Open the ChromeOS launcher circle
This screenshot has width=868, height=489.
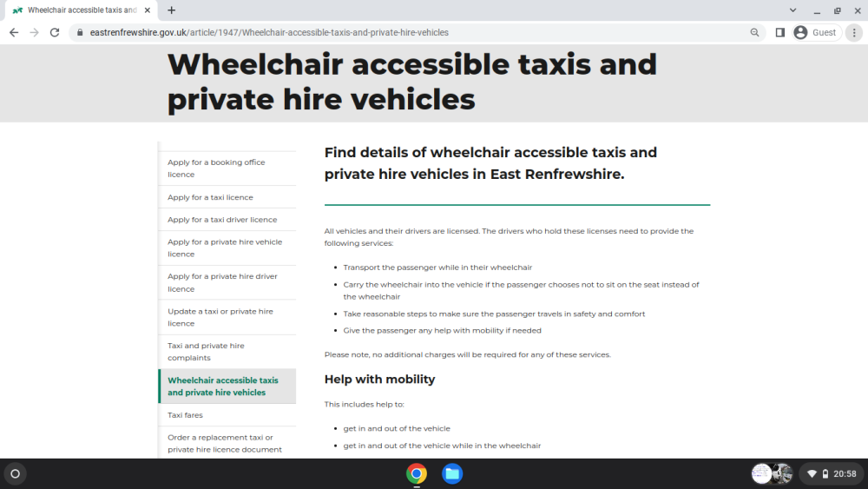point(16,473)
